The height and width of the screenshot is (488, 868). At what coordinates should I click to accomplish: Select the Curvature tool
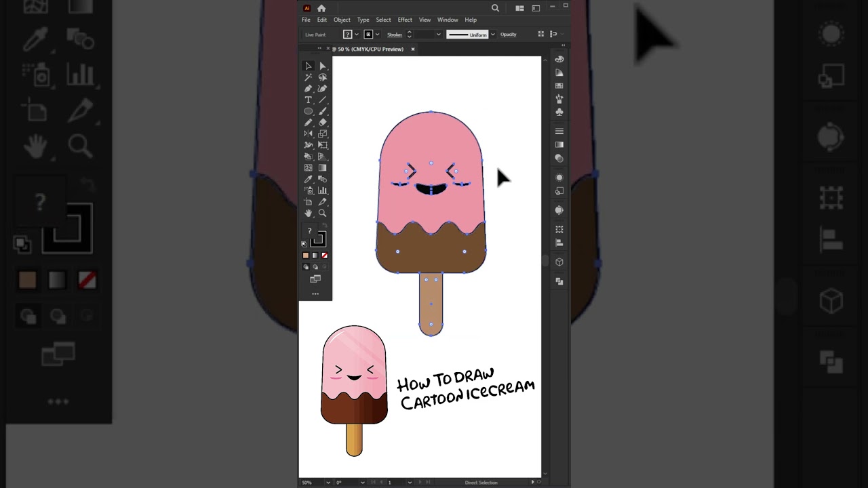[323, 89]
